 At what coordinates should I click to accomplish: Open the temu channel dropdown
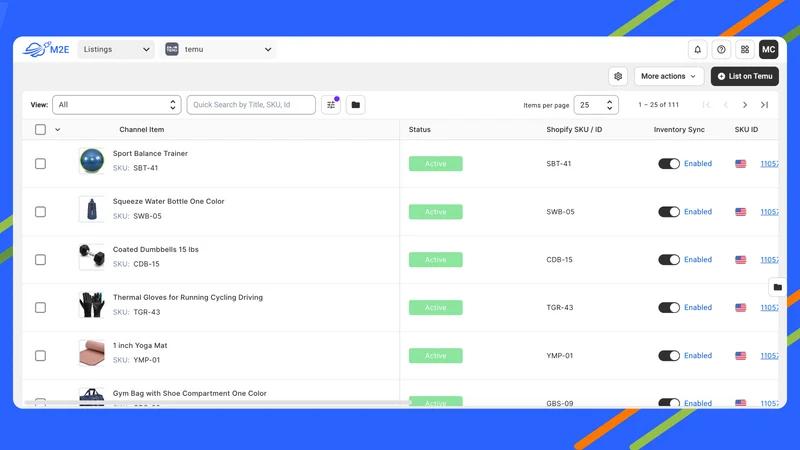click(218, 49)
